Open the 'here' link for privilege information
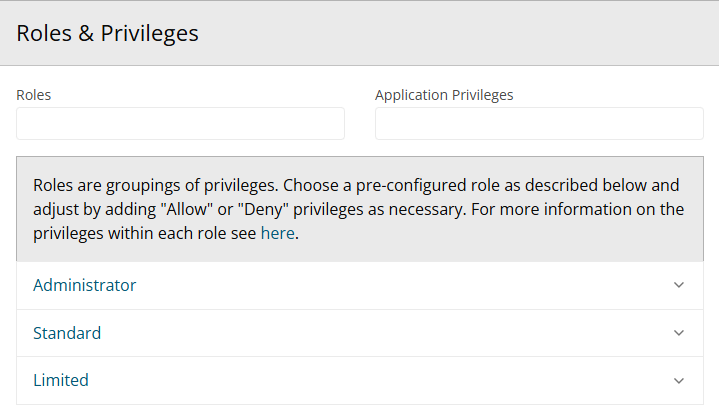The width and height of the screenshot is (719, 419). (x=277, y=234)
